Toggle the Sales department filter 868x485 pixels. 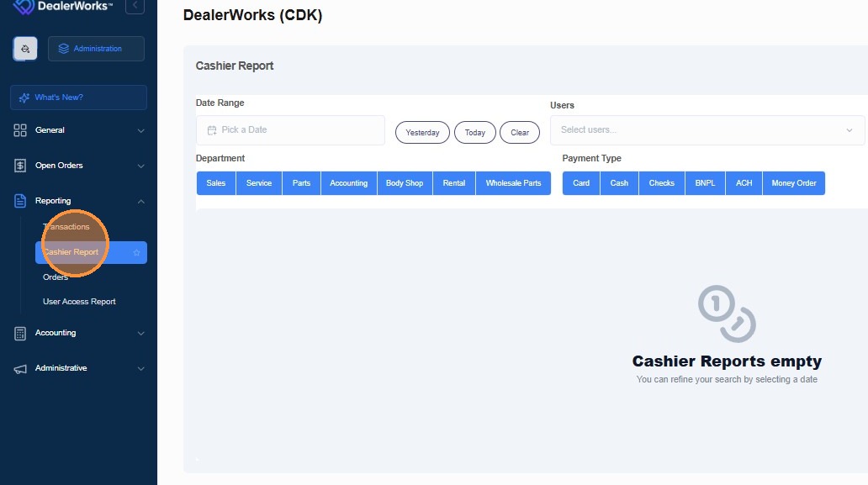[216, 183]
